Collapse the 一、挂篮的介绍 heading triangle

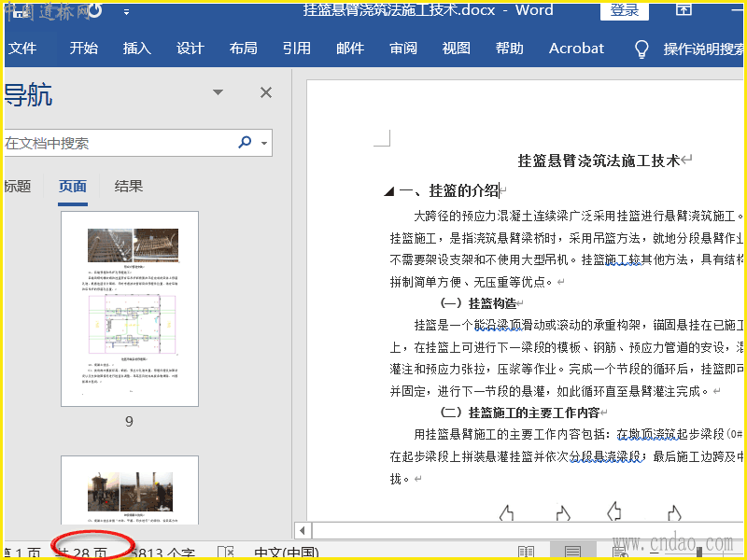click(x=388, y=191)
